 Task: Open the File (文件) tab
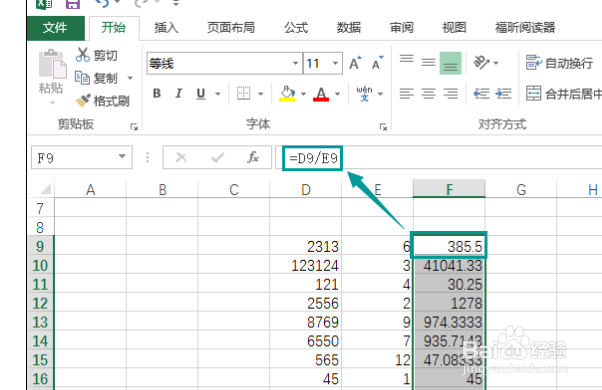[55, 28]
